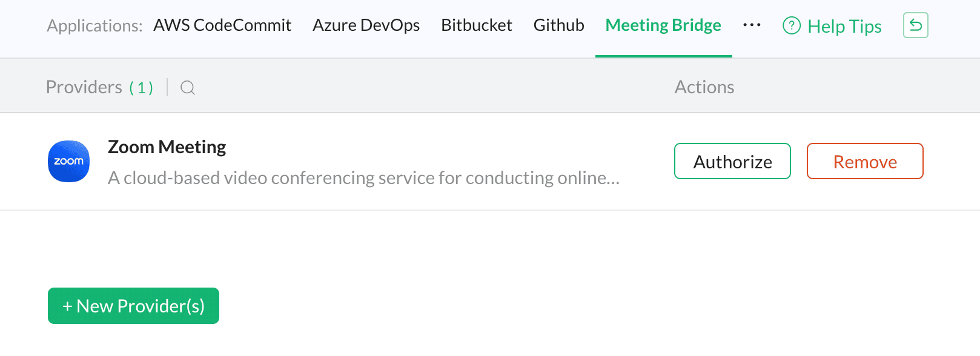Open the three-dots more applications menu
The height and width of the screenshot is (356, 980).
(x=752, y=25)
